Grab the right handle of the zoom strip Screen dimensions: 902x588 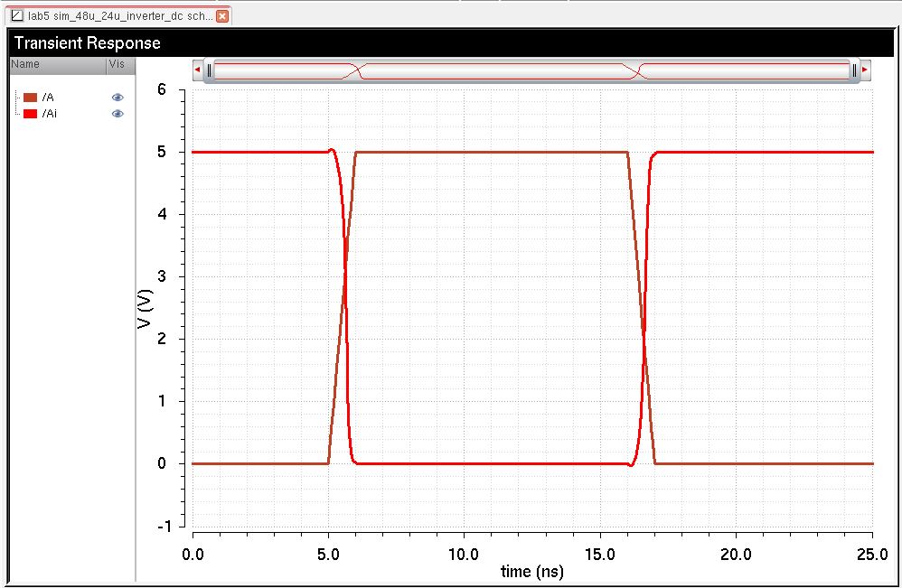tap(853, 70)
